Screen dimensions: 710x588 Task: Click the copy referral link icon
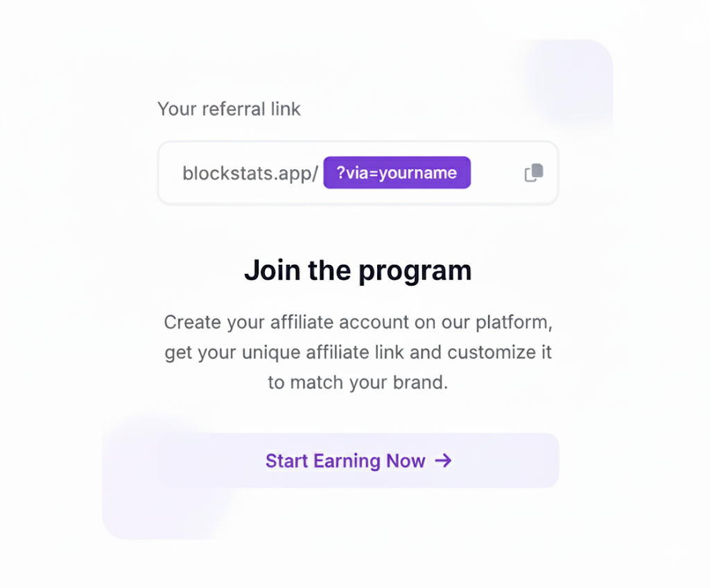pos(533,173)
